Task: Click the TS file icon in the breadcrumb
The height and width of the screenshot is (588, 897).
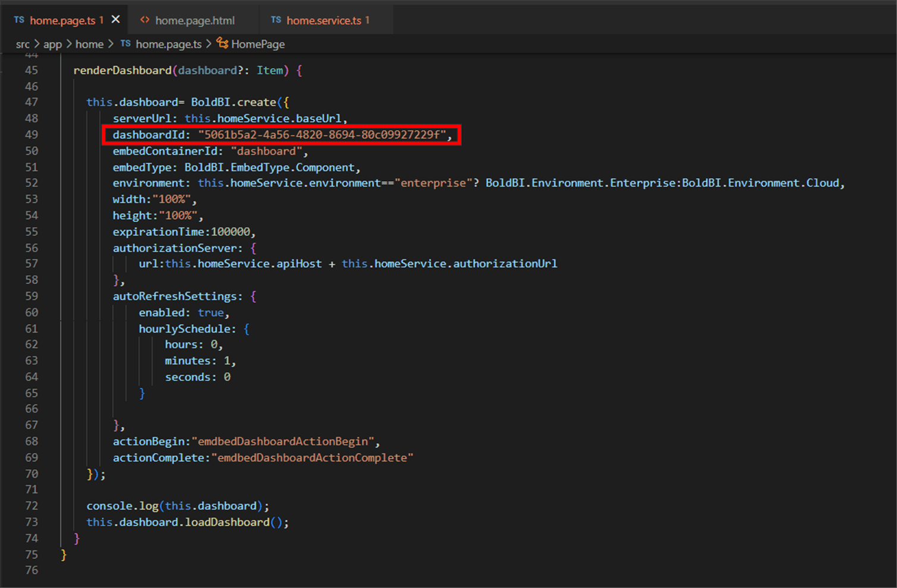Action: coord(125,44)
